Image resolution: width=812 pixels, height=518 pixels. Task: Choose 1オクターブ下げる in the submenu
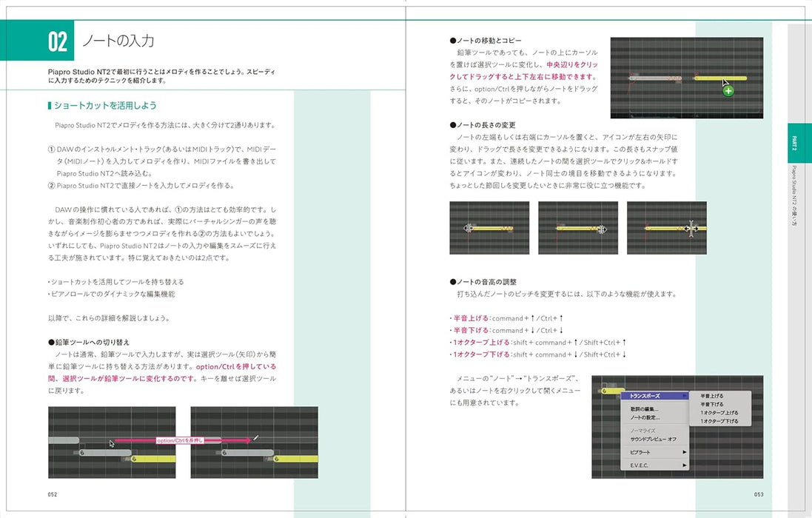pyautogui.click(x=719, y=421)
